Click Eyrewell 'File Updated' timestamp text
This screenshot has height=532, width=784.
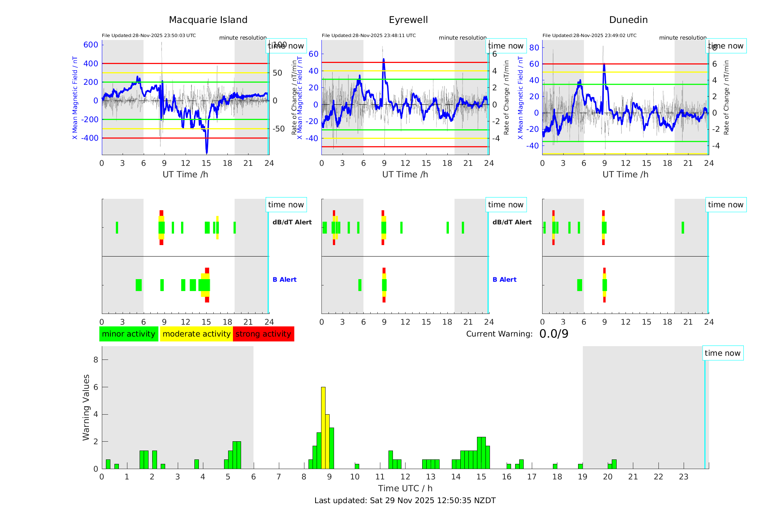coord(368,36)
